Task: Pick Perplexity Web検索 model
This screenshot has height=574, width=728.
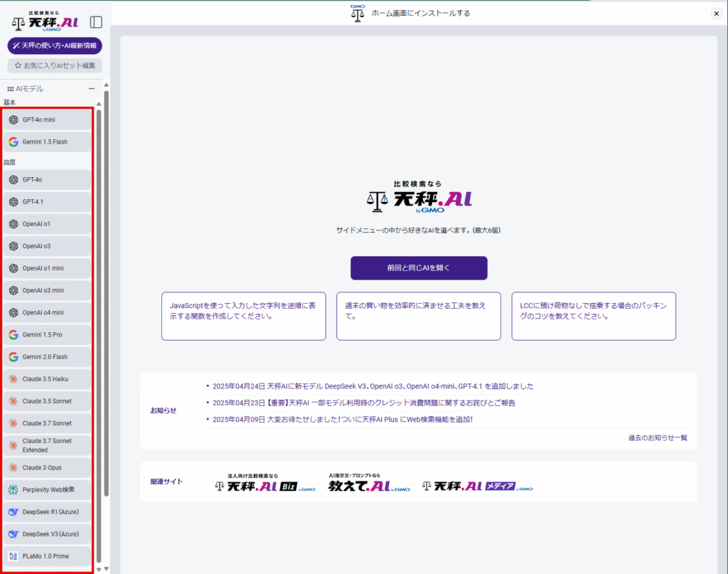Action: [x=48, y=490]
